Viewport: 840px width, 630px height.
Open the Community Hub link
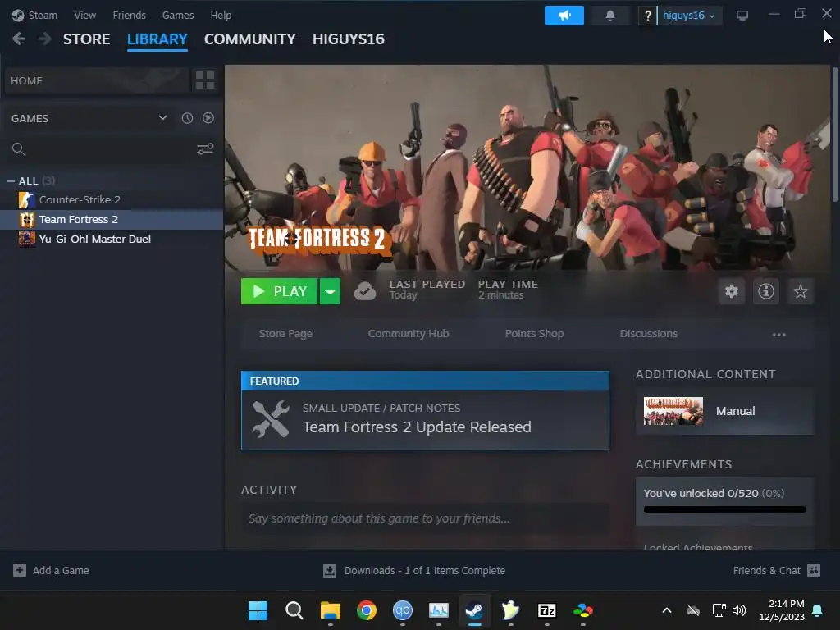pyautogui.click(x=409, y=333)
